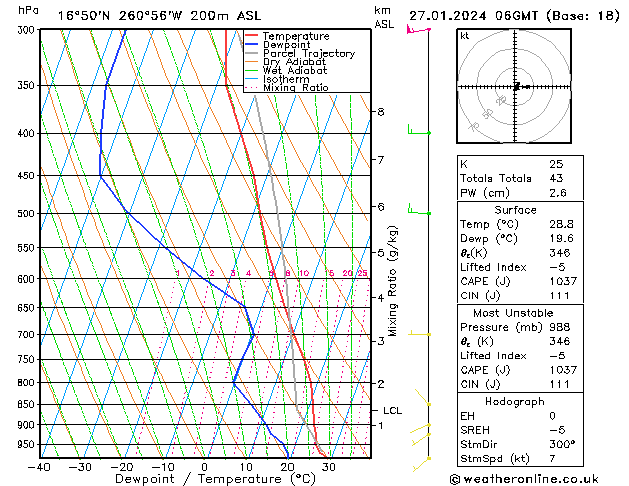Click the date header '27.01.2024 06GMT (Base: 18)'

point(514,16)
